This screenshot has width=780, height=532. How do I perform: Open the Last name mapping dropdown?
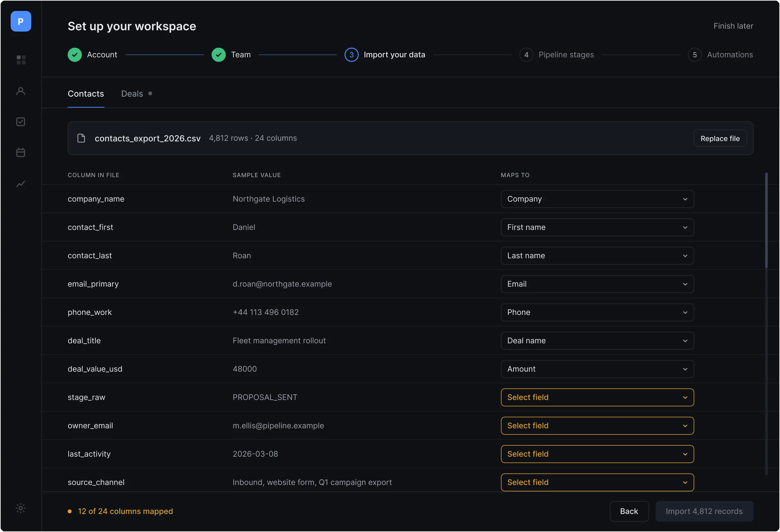(x=598, y=256)
